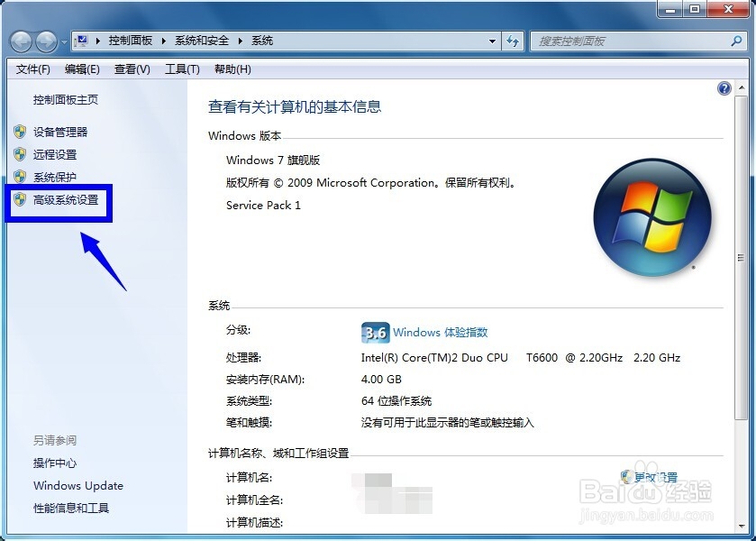
Task: Open 设备管理器 link
Action: pyautogui.click(x=60, y=133)
